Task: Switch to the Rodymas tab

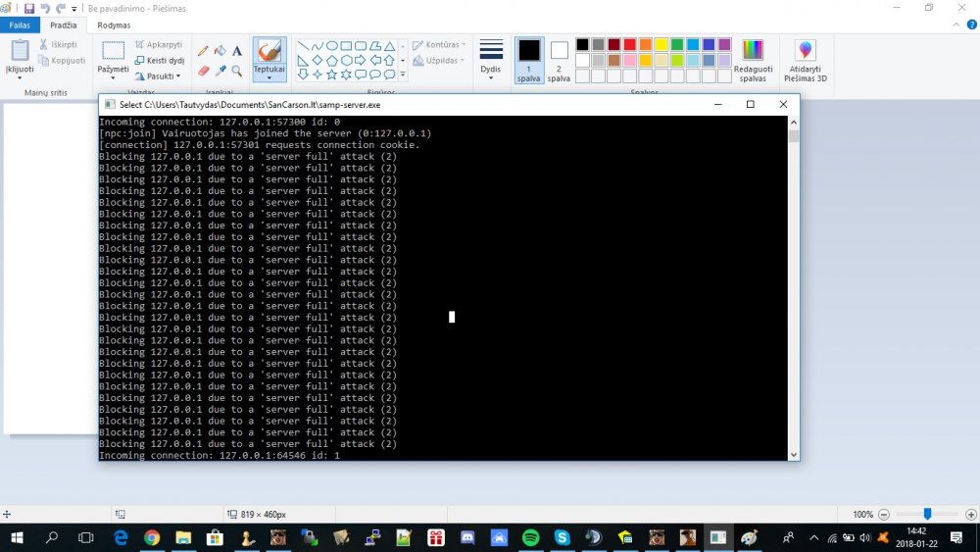Action: [x=114, y=25]
